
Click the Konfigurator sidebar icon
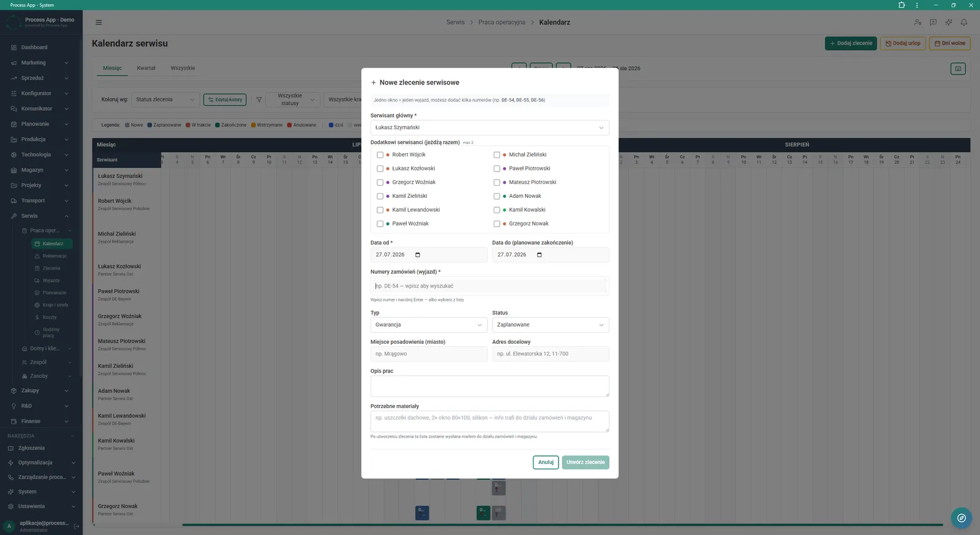(x=13, y=93)
